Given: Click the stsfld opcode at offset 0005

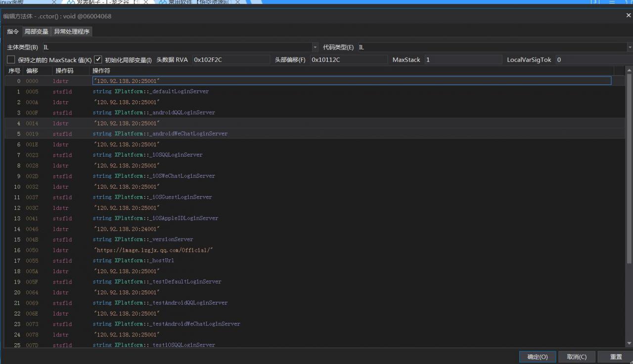Looking at the screenshot, I should click(x=62, y=91).
